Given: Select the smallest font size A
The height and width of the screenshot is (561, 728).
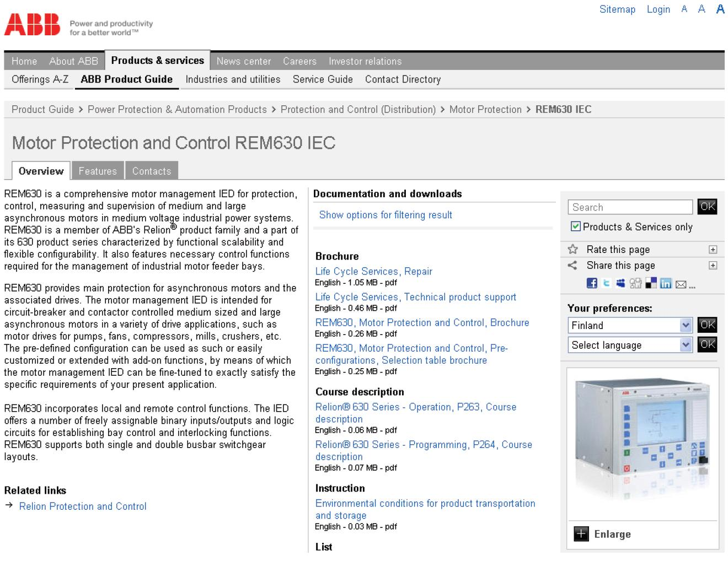Looking at the screenshot, I should pos(684,9).
